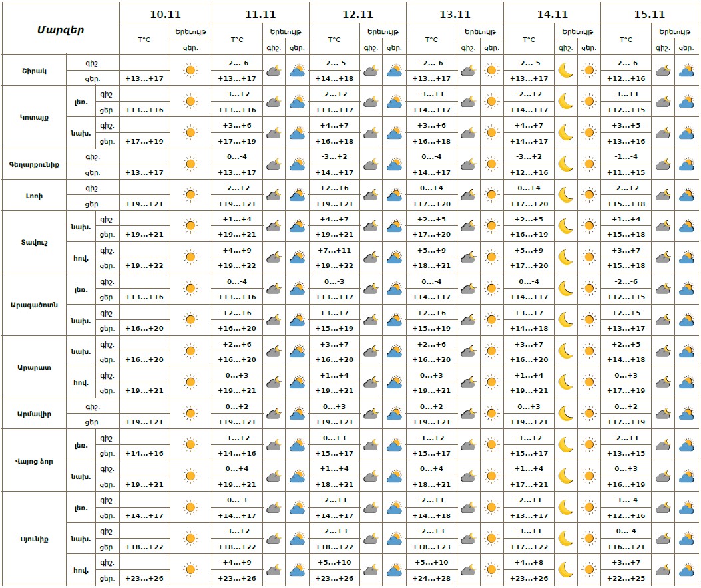Image resolution: width=701 pixels, height=588 pixels.
Task: Click the Շիրակ daytime cloud icon under 15.11
Action: coord(686,70)
